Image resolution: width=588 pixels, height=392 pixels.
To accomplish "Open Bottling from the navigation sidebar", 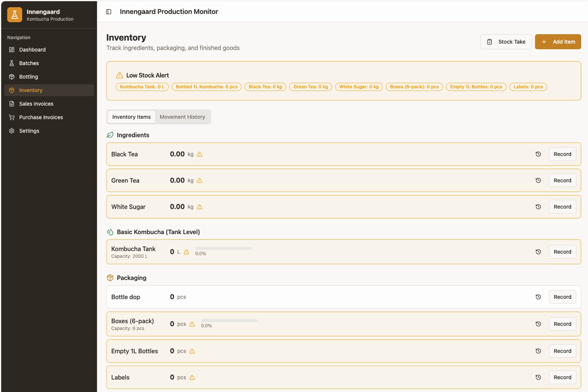I will (28, 76).
